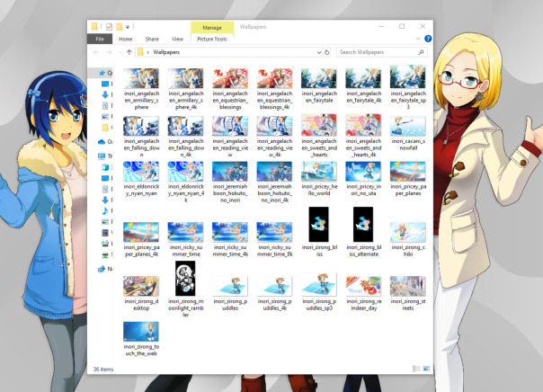Click the Share ribbon tab
This screenshot has height=392, width=543.
click(x=152, y=40)
